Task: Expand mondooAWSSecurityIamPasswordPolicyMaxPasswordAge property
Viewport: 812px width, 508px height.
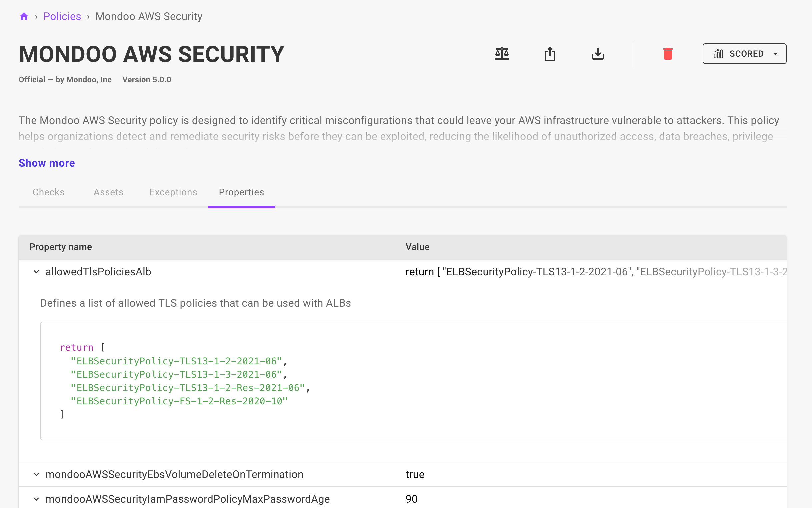Action: (x=36, y=499)
